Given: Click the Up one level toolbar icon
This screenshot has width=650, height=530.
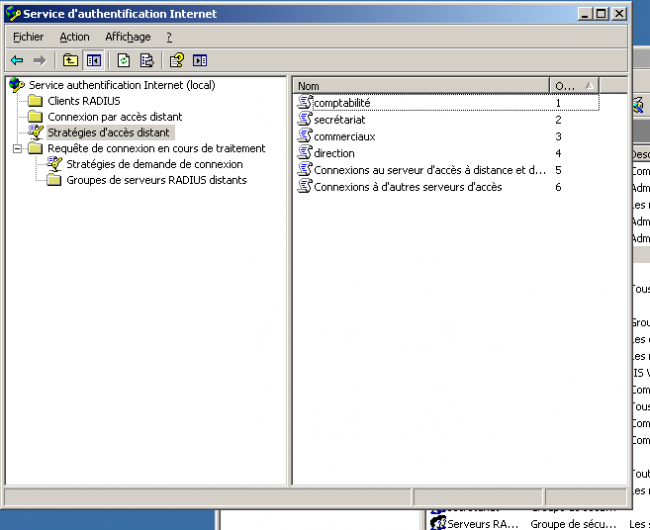Looking at the screenshot, I should click(70, 60).
